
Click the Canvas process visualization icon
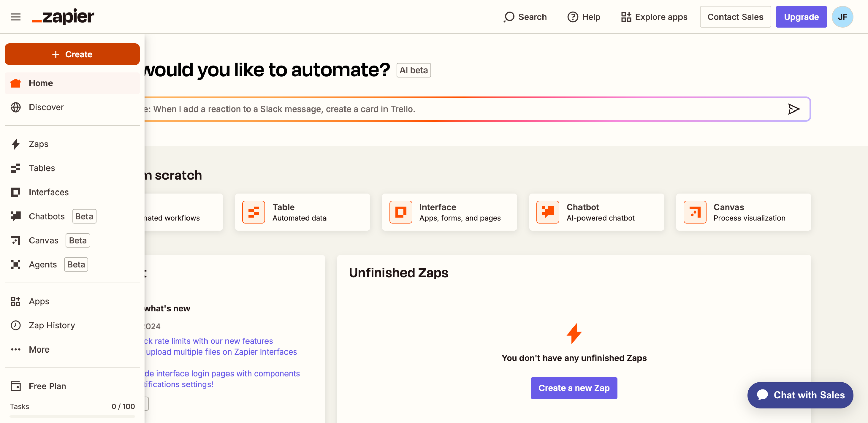(x=695, y=212)
